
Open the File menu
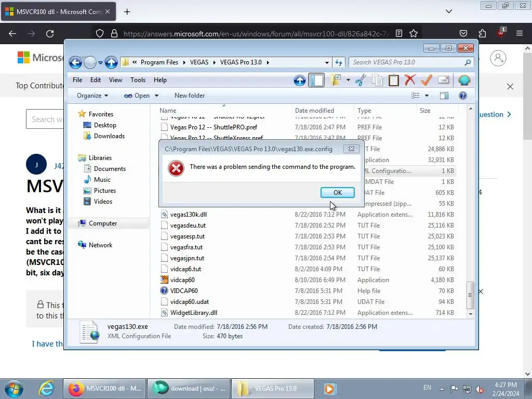coord(77,80)
